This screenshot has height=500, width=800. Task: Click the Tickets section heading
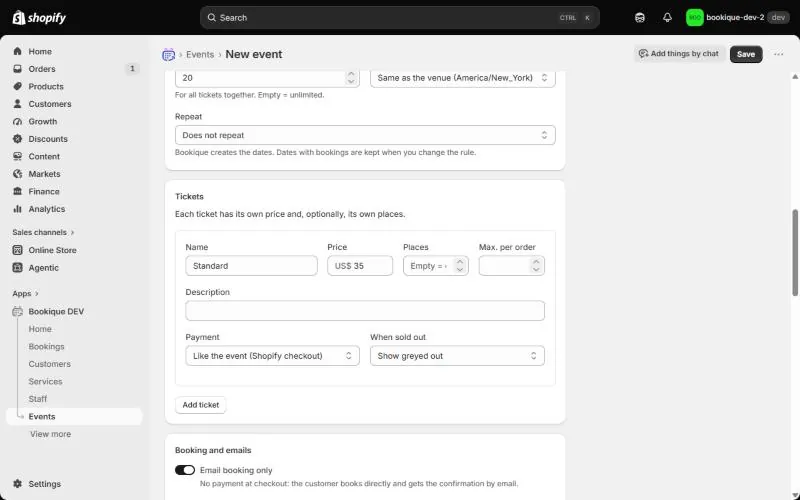(189, 196)
